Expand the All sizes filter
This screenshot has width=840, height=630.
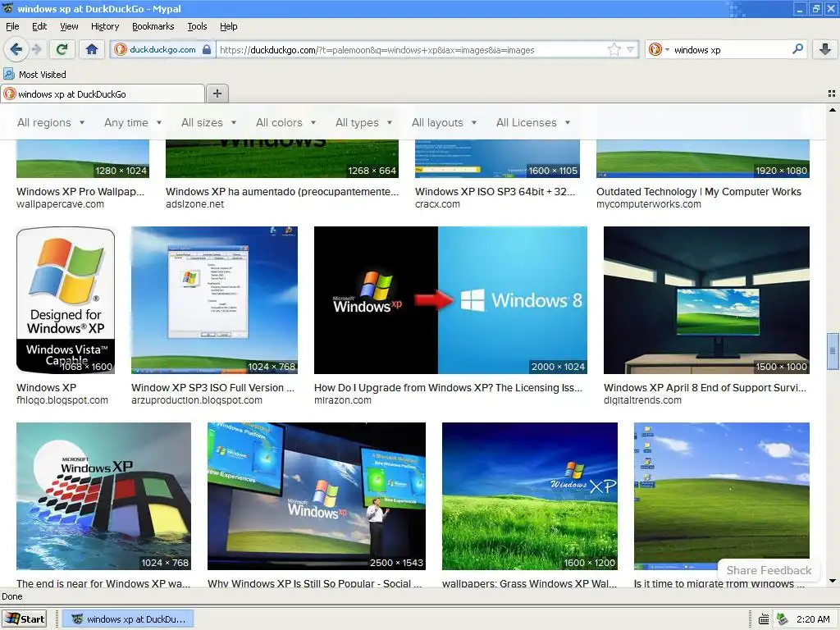pyautogui.click(x=209, y=123)
